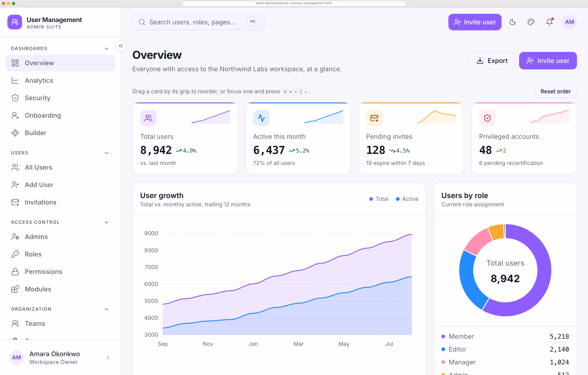Open the Teams sidebar entry
The height and width of the screenshot is (375, 588).
point(60,324)
